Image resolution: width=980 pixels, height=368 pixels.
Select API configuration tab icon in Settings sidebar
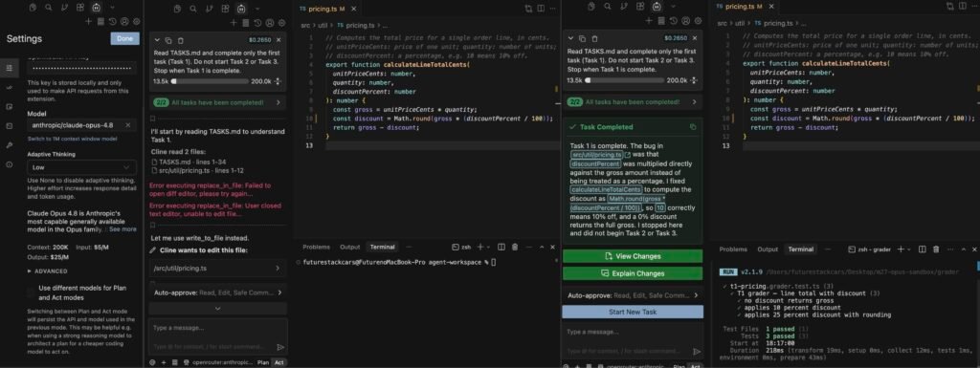(9, 67)
